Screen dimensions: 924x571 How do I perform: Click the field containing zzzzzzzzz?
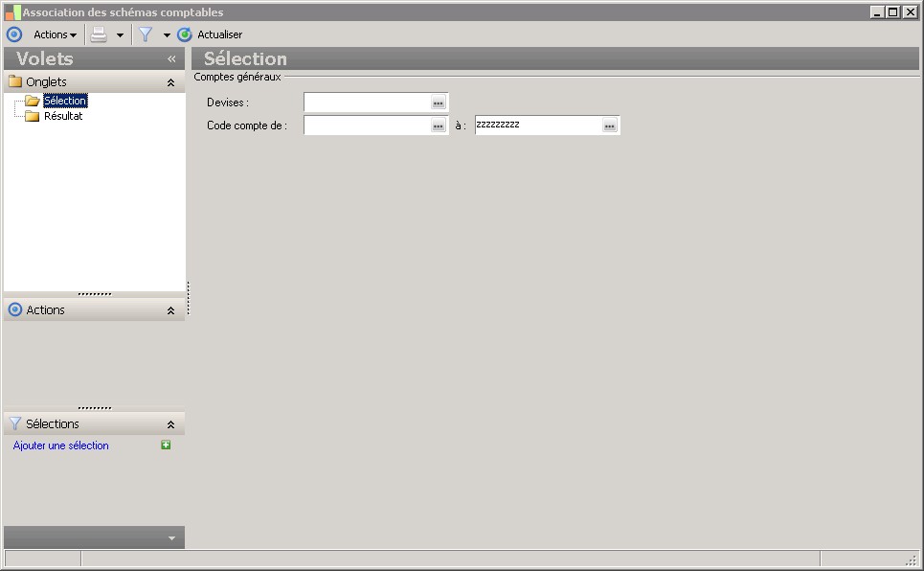point(539,126)
